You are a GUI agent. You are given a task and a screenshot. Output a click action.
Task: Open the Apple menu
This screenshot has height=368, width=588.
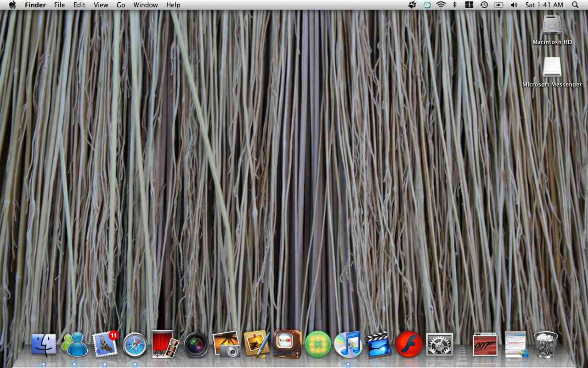coord(12,5)
